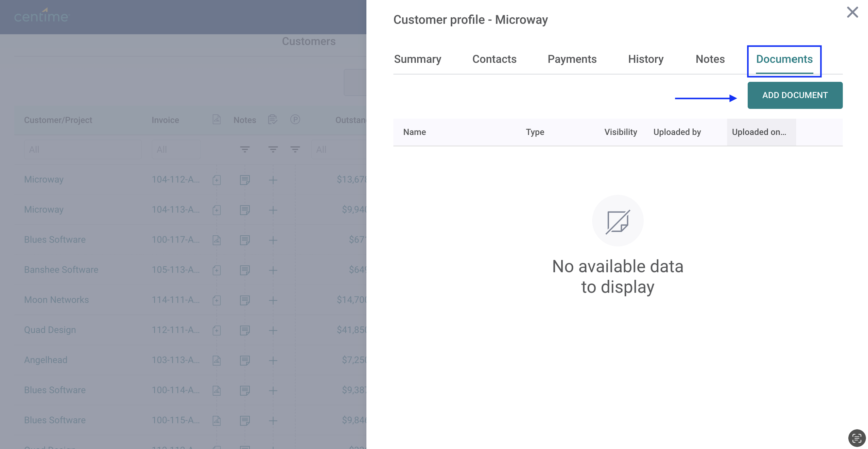Image resolution: width=868 pixels, height=449 pixels.
Task: Open the Microway customer with invoice 104-113-A
Action: point(44,210)
